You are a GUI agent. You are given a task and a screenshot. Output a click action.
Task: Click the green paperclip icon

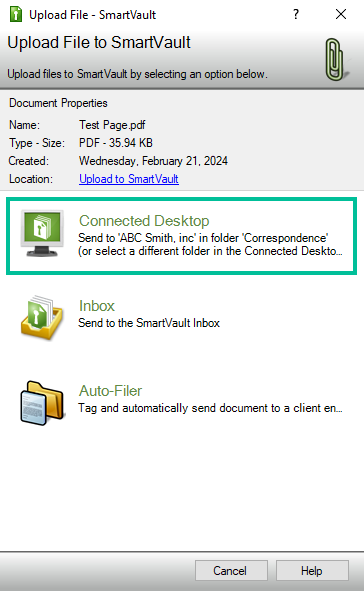(335, 60)
